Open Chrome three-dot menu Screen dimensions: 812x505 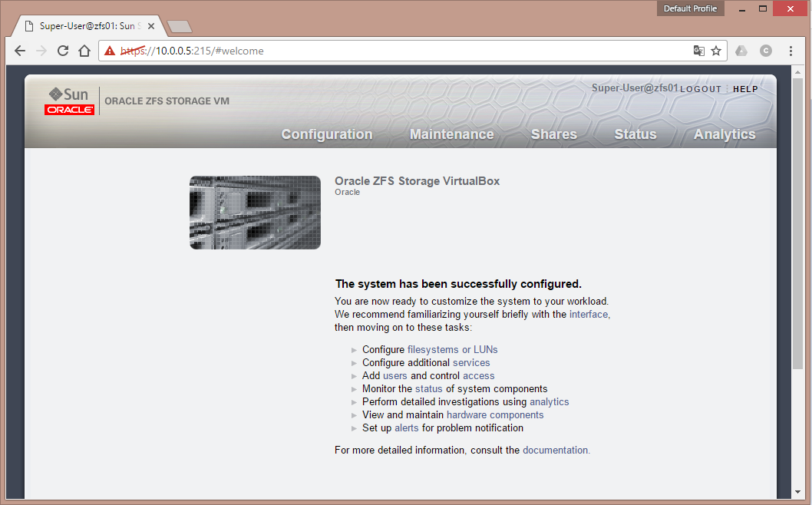(791, 51)
